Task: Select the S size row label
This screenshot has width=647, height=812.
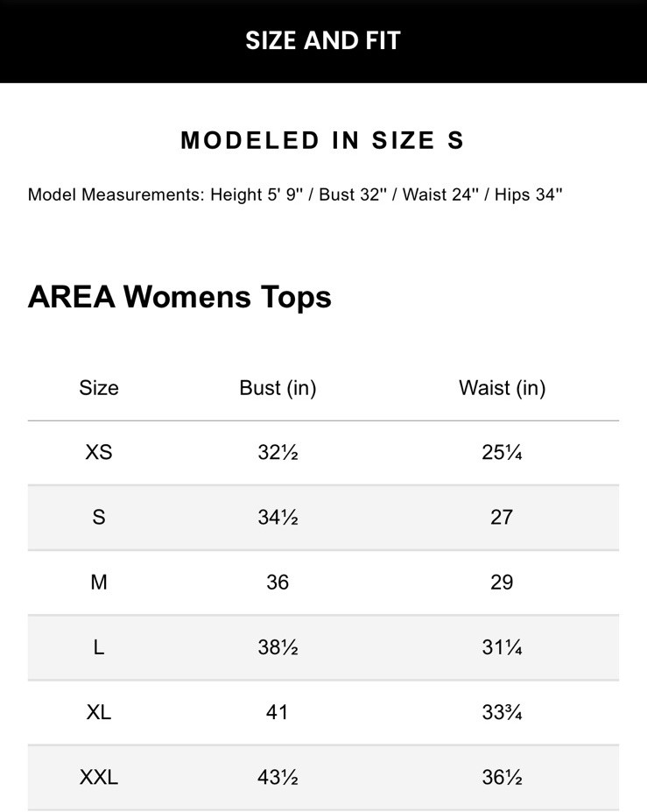Action: (99, 518)
